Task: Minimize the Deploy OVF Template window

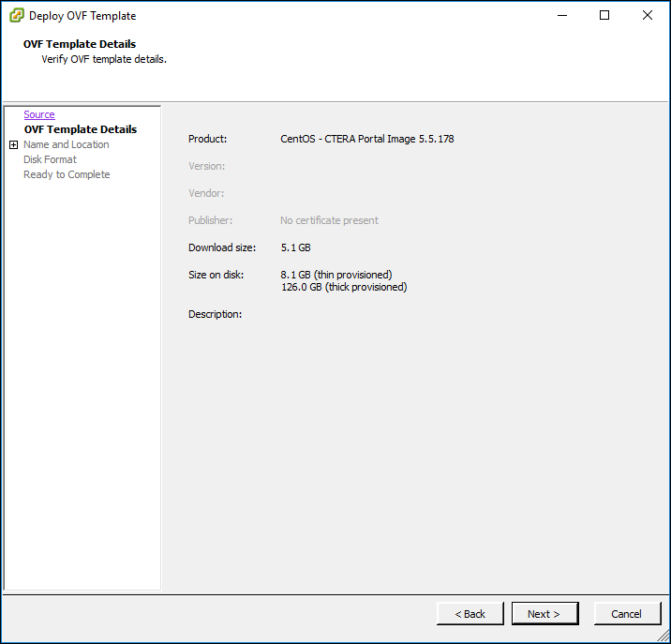Action: [x=562, y=15]
